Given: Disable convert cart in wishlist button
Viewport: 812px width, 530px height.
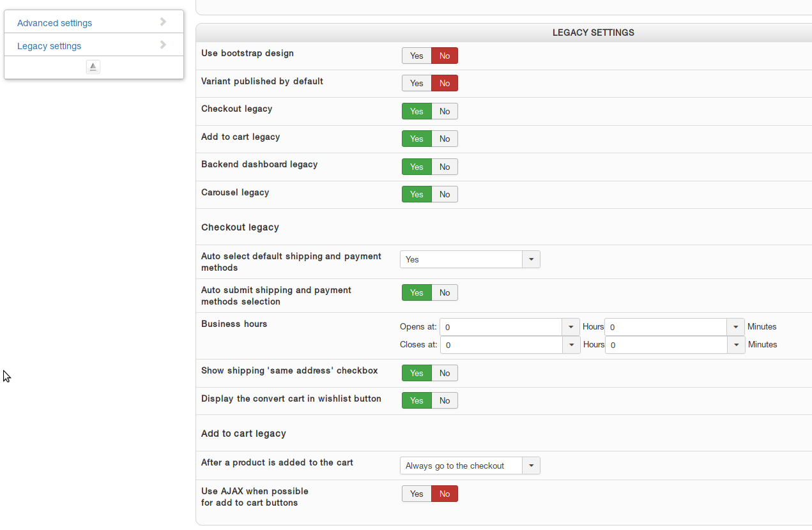Looking at the screenshot, I should point(445,400).
